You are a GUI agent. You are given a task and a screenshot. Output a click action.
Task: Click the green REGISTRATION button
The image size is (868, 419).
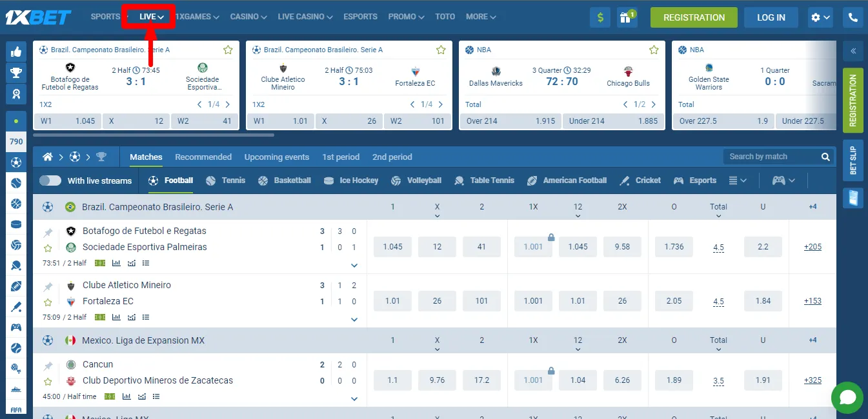pos(694,17)
